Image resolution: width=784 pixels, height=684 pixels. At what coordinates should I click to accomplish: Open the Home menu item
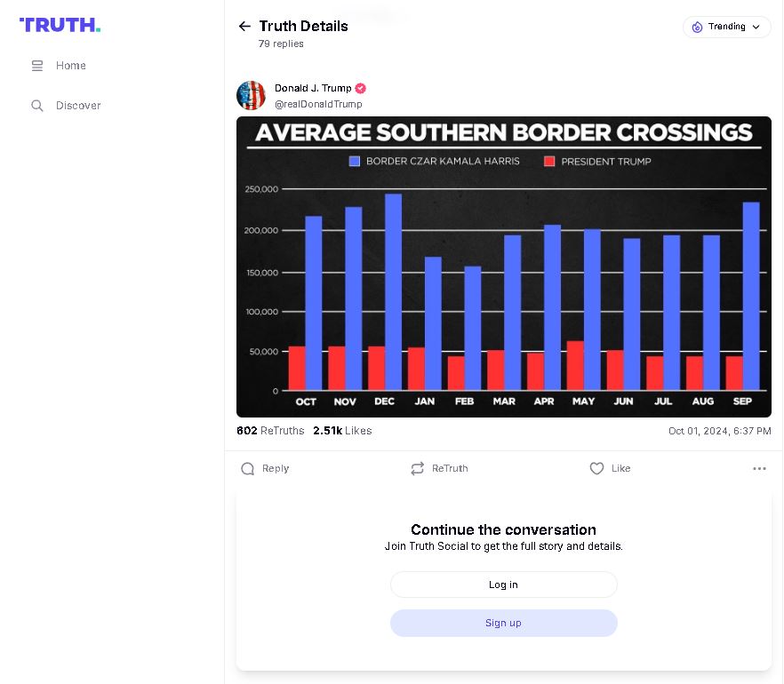(x=59, y=66)
